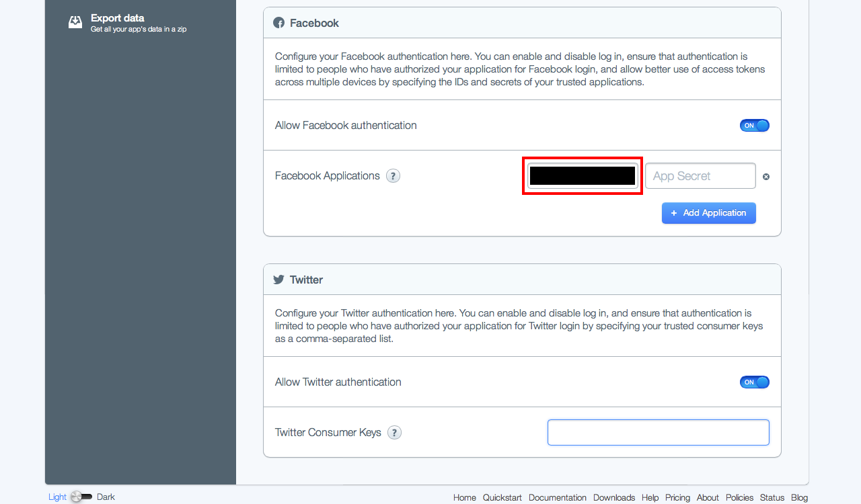Open help tooltip for Facebook Applications
The height and width of the screenshot is (504, 861).
[x=394, y=176]
